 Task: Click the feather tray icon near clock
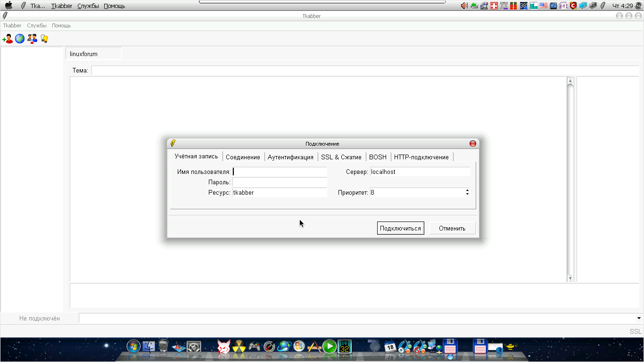pyautogui.click(x=603, y=6)
